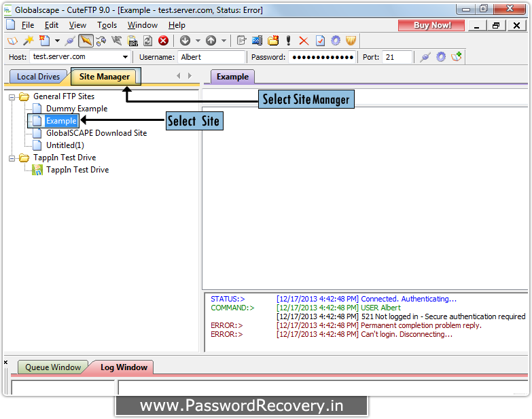The height and width of the screenshot is (419, 532).
Task: Select the Example site entry
Action: click(x=61, y=121)
